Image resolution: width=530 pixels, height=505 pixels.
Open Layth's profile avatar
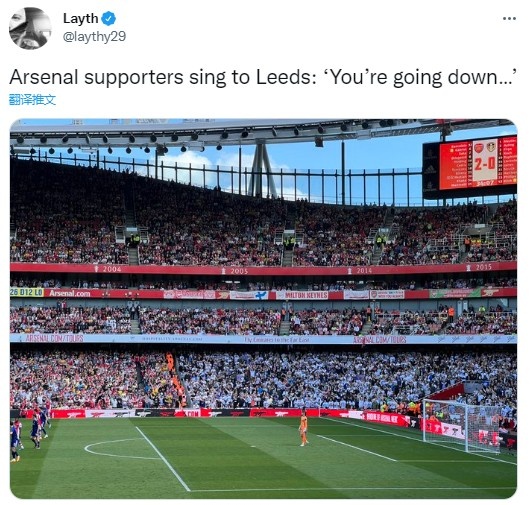pos(30,28)
